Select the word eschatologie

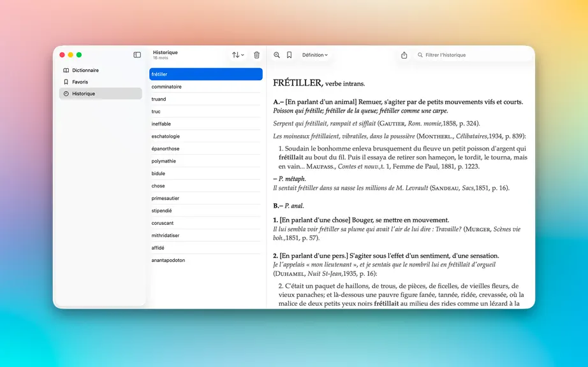[206, 136]
